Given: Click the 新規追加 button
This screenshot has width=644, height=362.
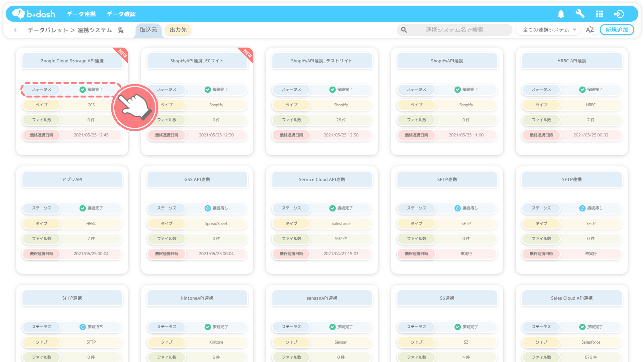Looking at the screenshot, I should click(617, 30).
